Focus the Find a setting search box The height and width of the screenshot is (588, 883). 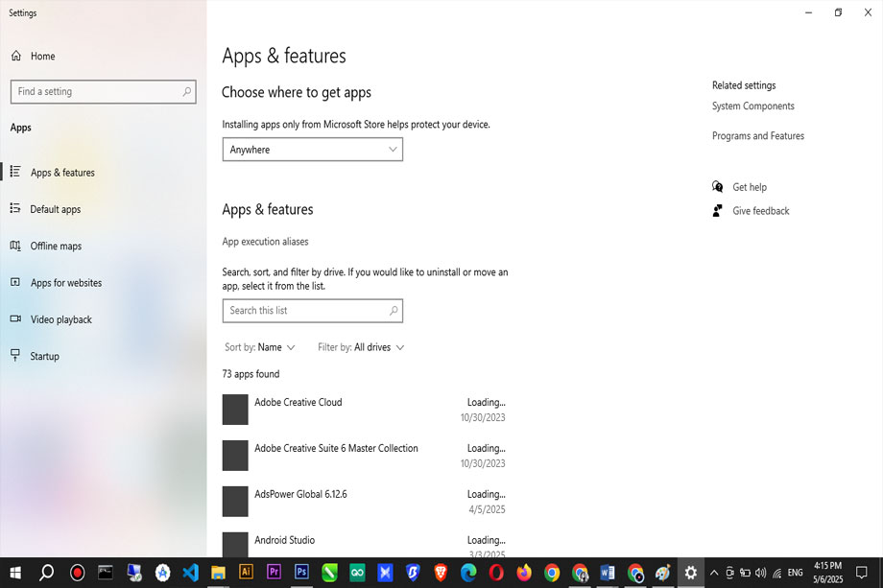pos(103,91)
